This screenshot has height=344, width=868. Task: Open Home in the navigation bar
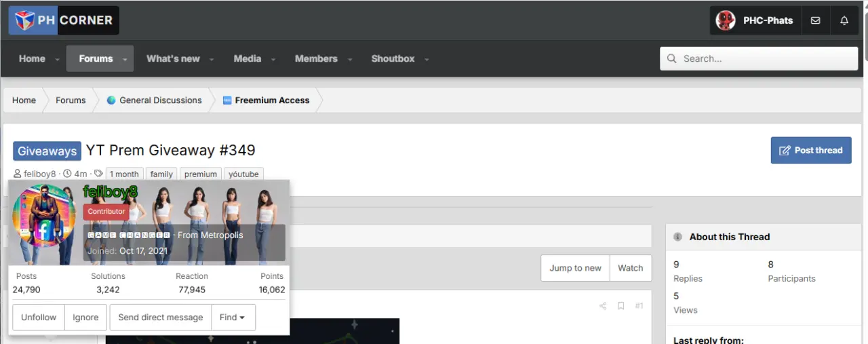pos(32,59)
